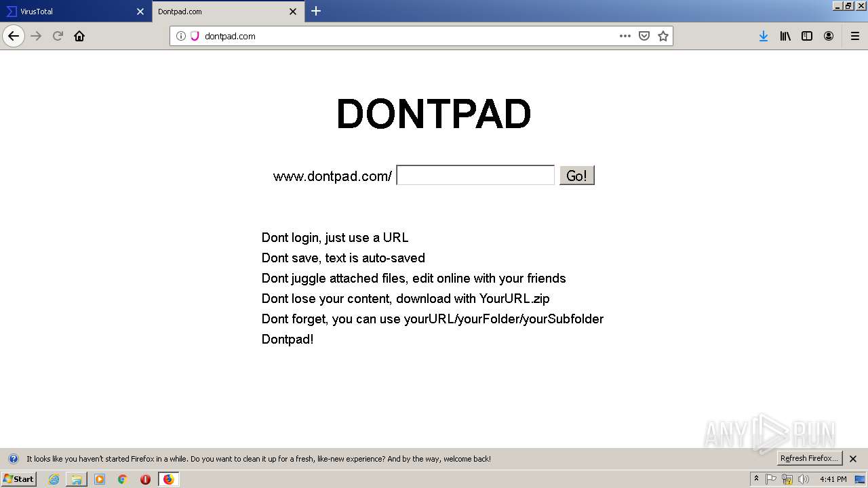Image resolution: width=868 pixels, height=488 pixels.
Task: Open volume speaker tray icon
Action: (x=804, y=479)
